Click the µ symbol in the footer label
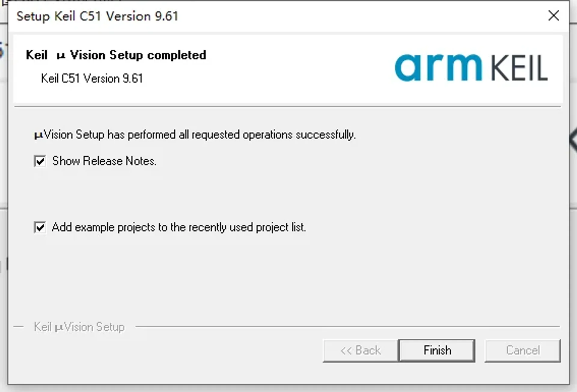The height and width of the screenshot is (392, 577). pos(59,328)
